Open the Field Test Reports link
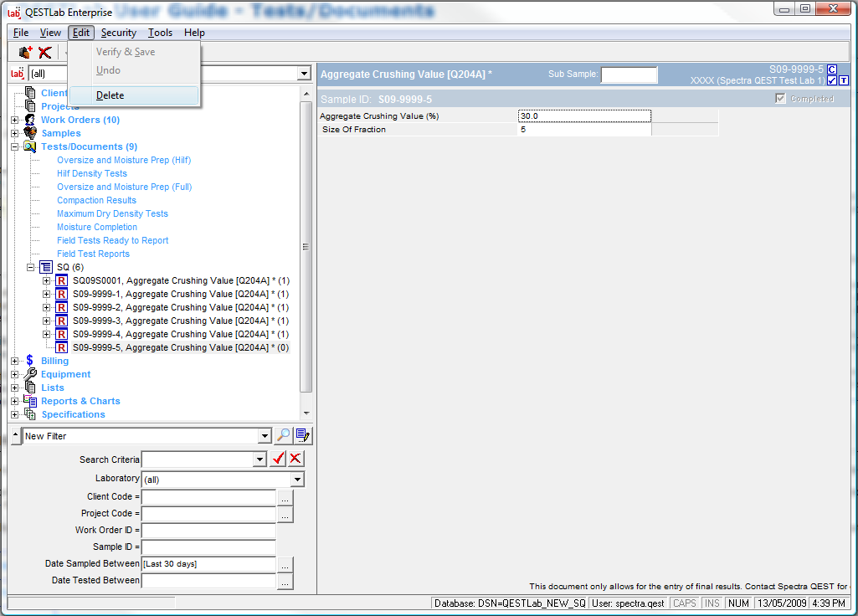This screenshot has height=616, width=858. point(93,254)
